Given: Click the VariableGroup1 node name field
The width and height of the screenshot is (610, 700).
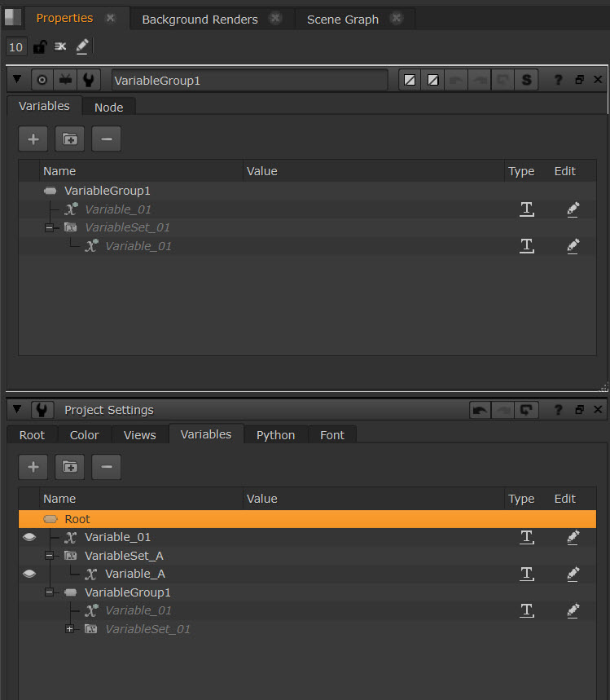Looking at the screenshot, I should point(248,80).
